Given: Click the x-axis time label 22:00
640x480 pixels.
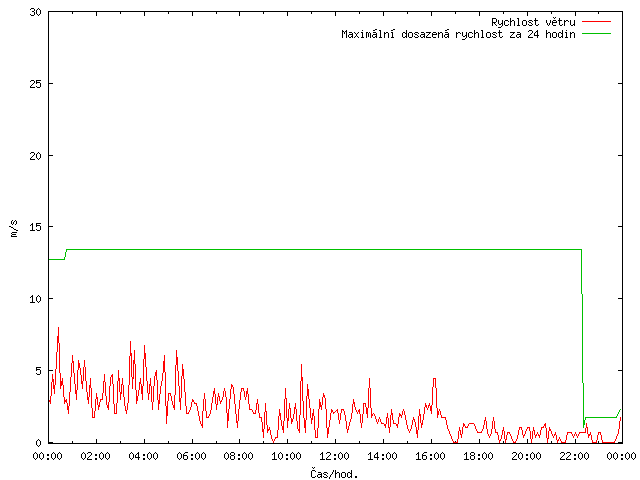Looking at the screenshot, I should (574, 456).
